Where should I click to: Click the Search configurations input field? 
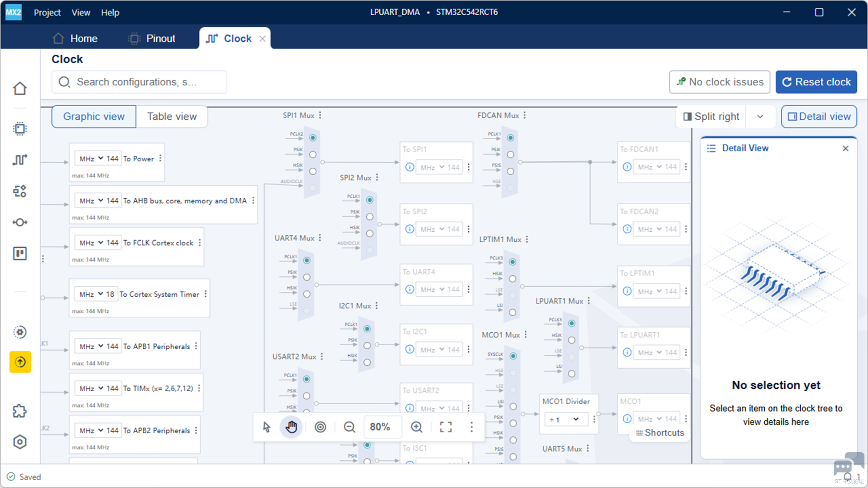(139, 82)
